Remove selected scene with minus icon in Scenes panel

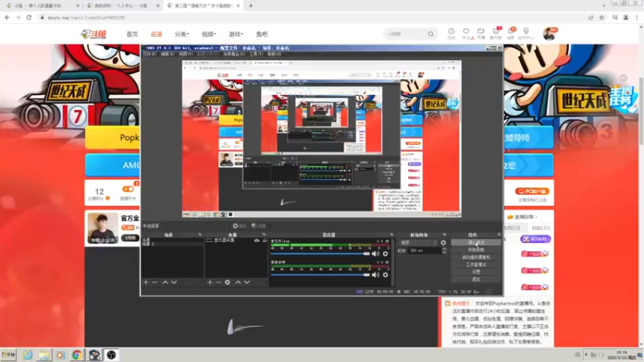tap(155, 282)
